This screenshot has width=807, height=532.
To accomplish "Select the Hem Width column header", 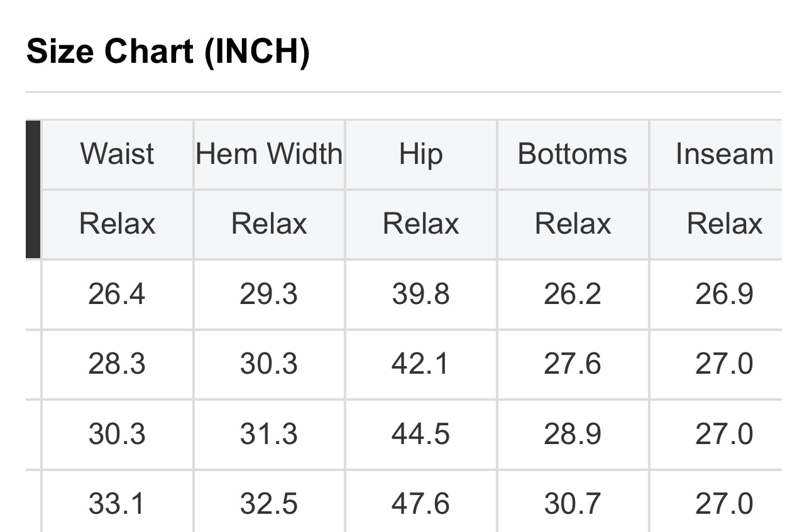I will [x=269, y=155].
